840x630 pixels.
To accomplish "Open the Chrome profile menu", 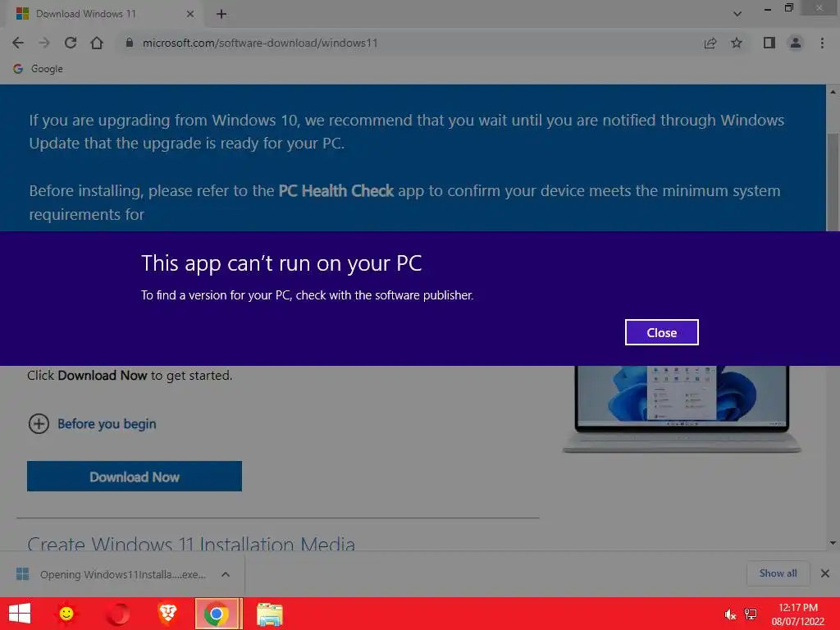I will click(796, 43).
